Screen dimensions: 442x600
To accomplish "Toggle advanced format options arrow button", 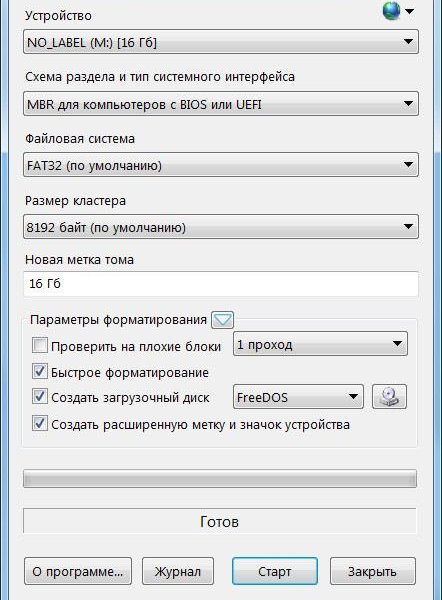I will 222,320.
